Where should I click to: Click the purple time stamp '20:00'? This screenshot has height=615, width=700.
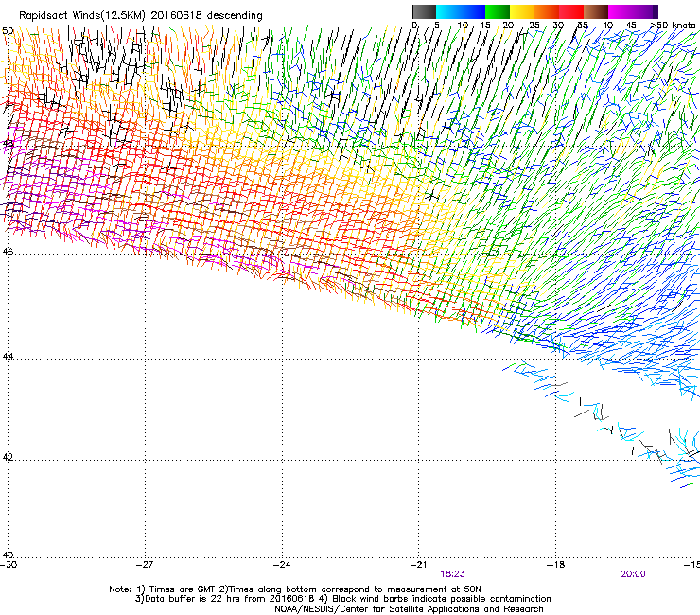(x=633, y=574)
